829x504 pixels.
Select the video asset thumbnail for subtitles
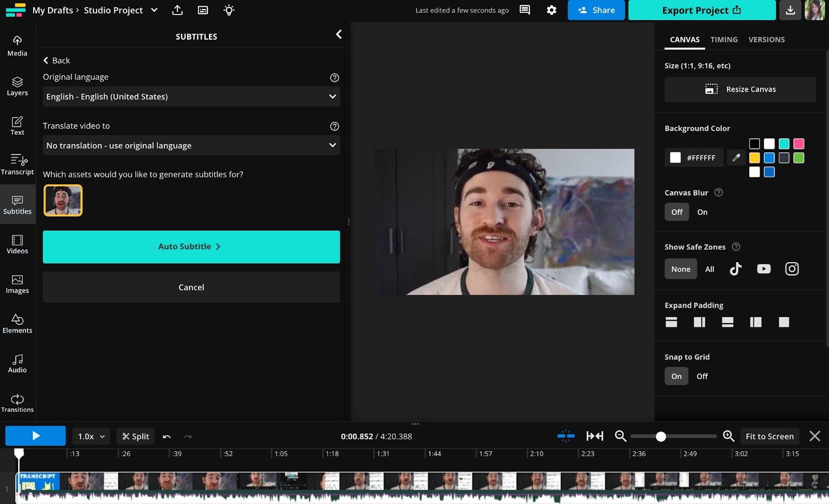click(x=63, y=200)
